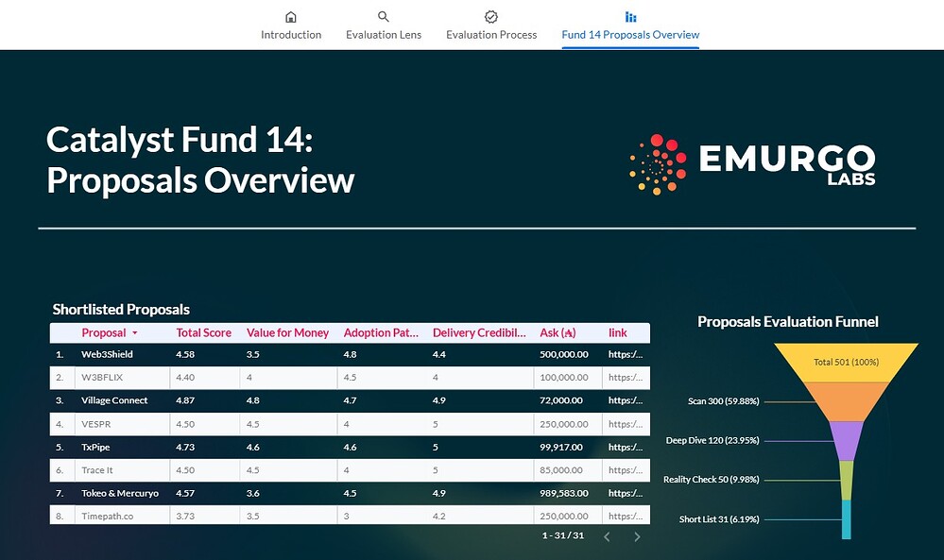The width and height of the screenshot is (944, 560).
Task: Toggle sort arrow on Proposal column
Action: tap(135, 332)
